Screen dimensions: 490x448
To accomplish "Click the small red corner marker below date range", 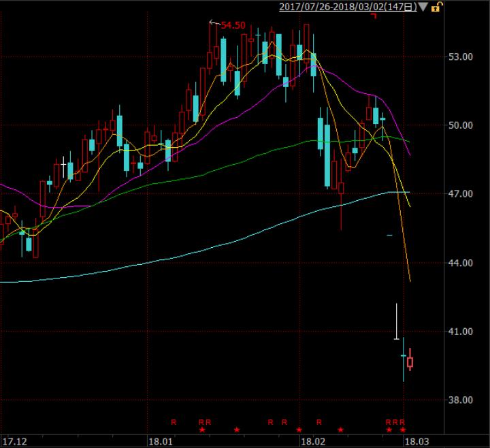I will click(x=374, y=16).
